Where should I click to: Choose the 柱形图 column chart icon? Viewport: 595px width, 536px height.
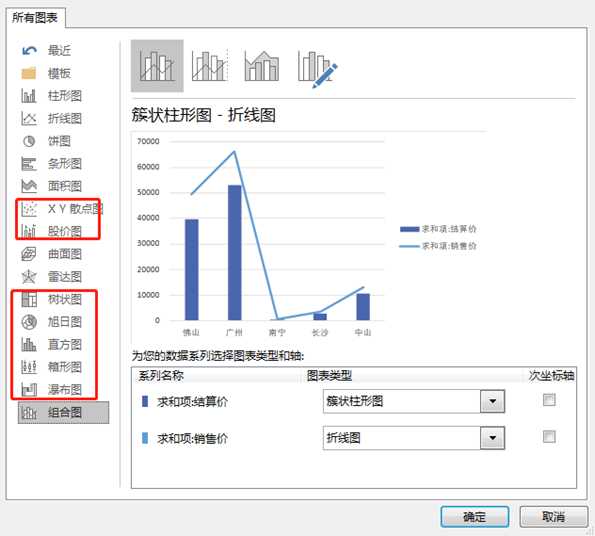(29, 96)
